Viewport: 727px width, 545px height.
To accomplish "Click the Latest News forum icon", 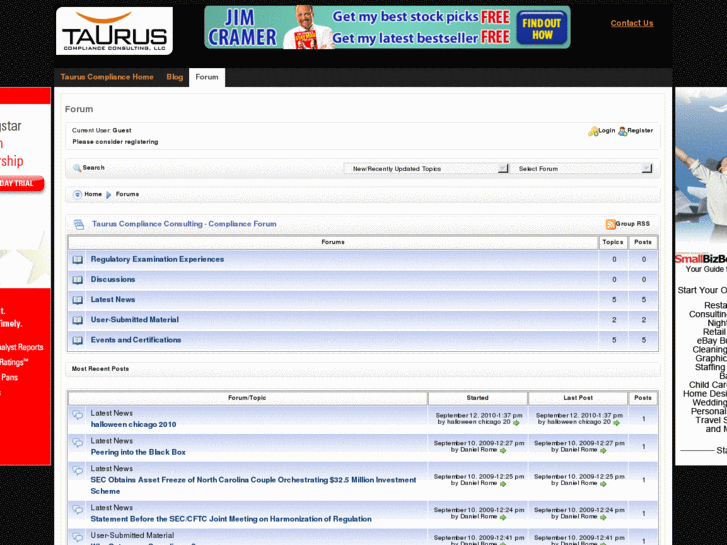I will click(77, 300).
